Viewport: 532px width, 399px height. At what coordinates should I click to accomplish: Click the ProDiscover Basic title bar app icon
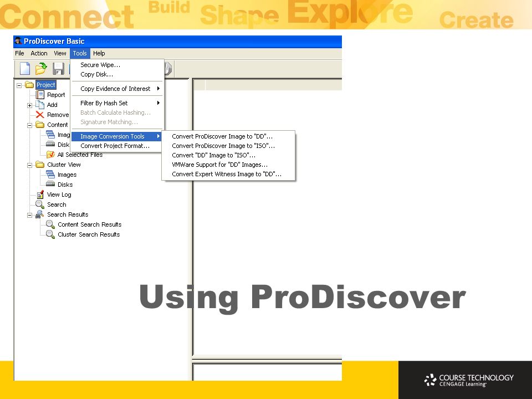18,40
